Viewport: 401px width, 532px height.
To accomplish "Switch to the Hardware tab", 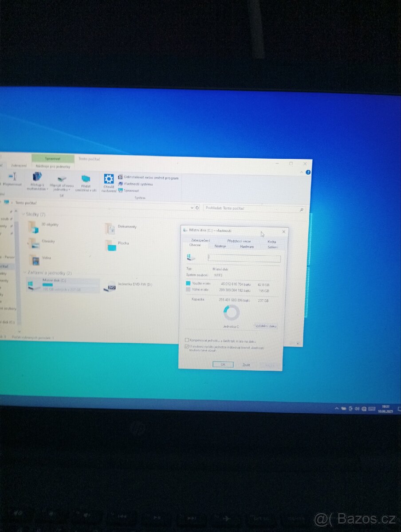I will 247,246.
